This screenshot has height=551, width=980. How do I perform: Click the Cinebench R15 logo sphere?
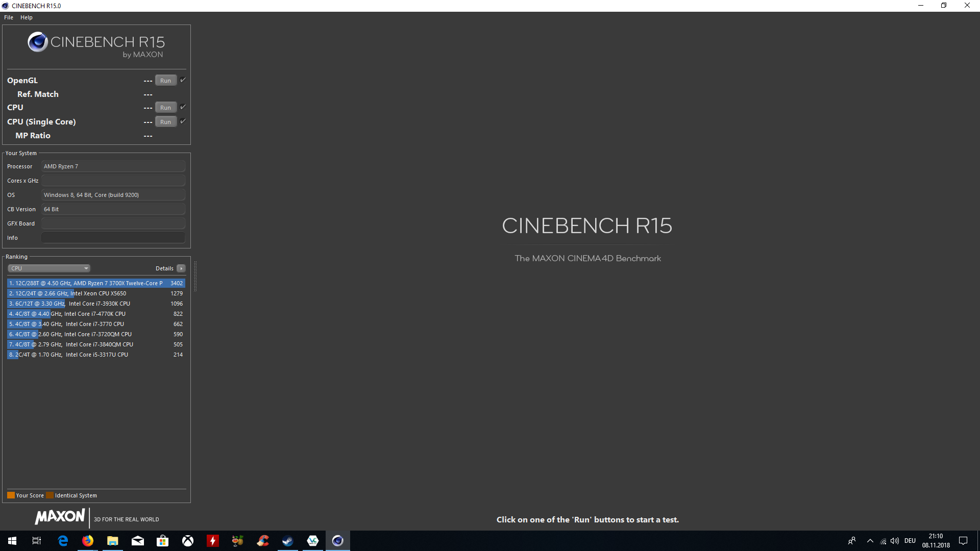tap(38, 42)
